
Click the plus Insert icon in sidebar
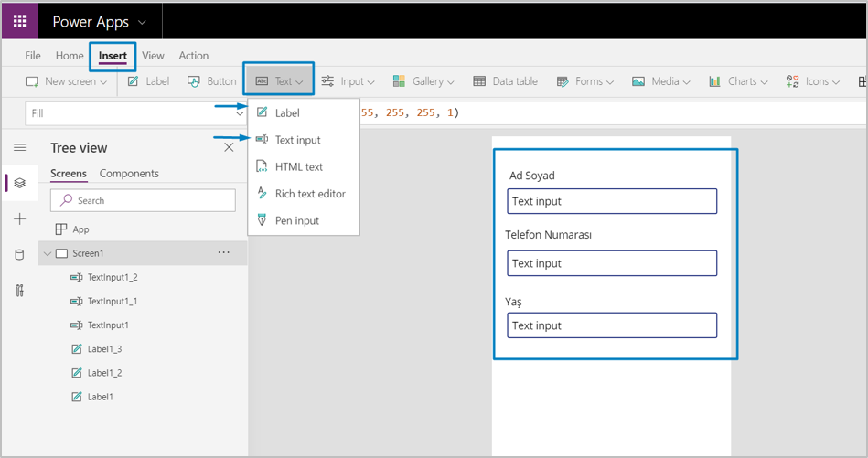tap(20, 218)
